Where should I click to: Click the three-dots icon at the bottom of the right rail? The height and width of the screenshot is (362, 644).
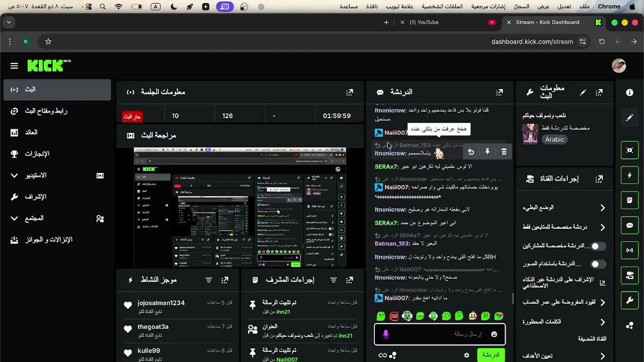(629, 326)
